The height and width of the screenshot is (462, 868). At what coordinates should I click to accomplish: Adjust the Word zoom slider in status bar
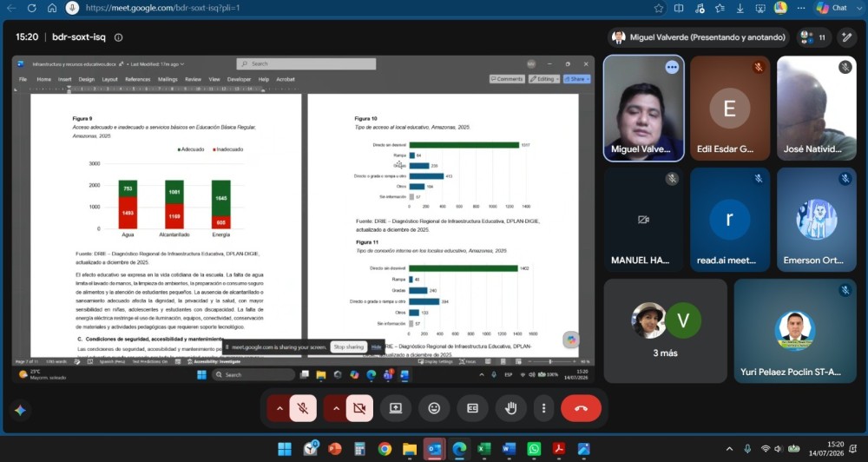(550, 361)
